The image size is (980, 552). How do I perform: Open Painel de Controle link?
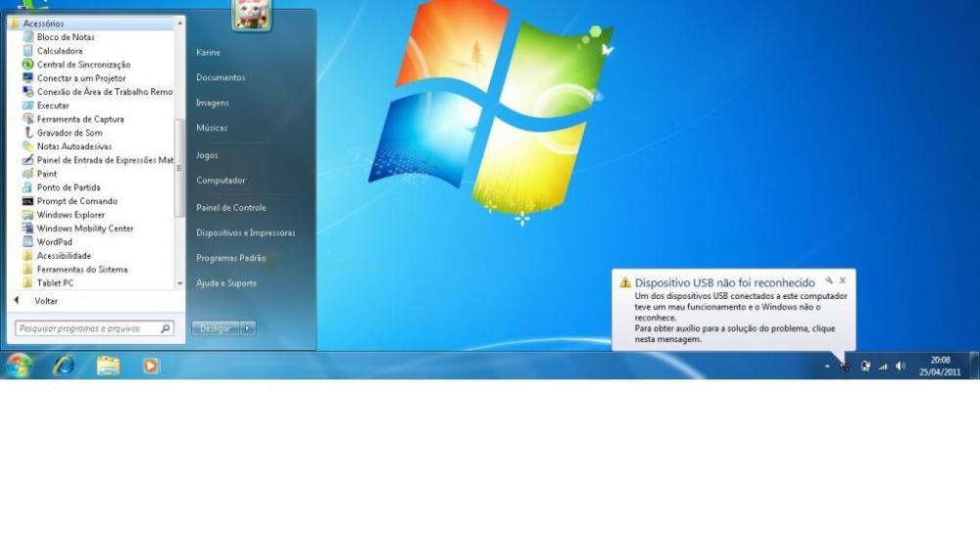(x=230, y=208)
